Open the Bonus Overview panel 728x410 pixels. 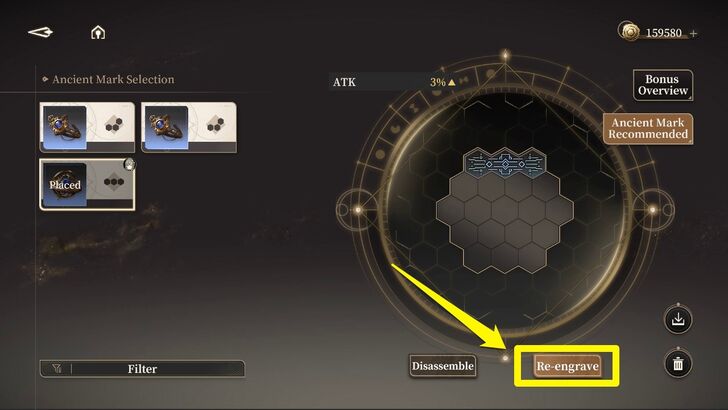pyautogui.click(x=663, y=85)
